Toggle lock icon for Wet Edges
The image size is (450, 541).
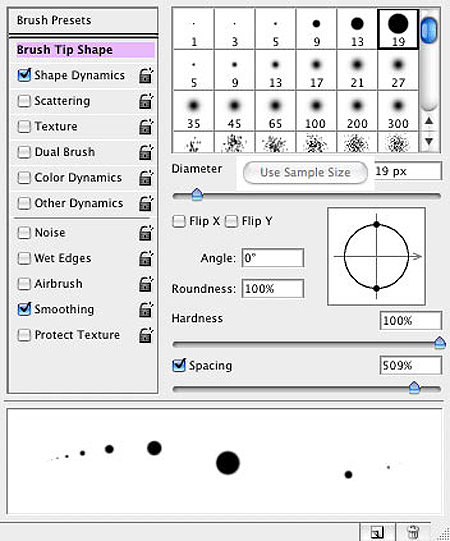point(146,258)
